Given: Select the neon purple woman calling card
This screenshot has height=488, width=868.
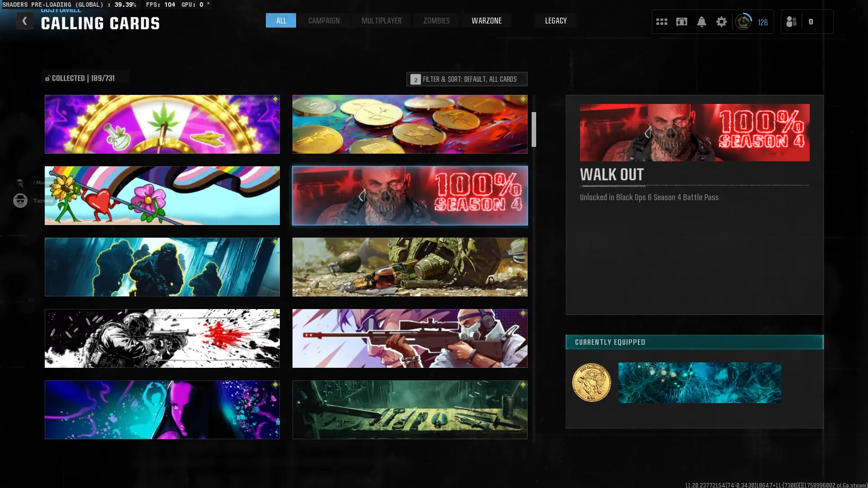Looking at the screenshot, I should pyautogui.click(x=162, y=410).
